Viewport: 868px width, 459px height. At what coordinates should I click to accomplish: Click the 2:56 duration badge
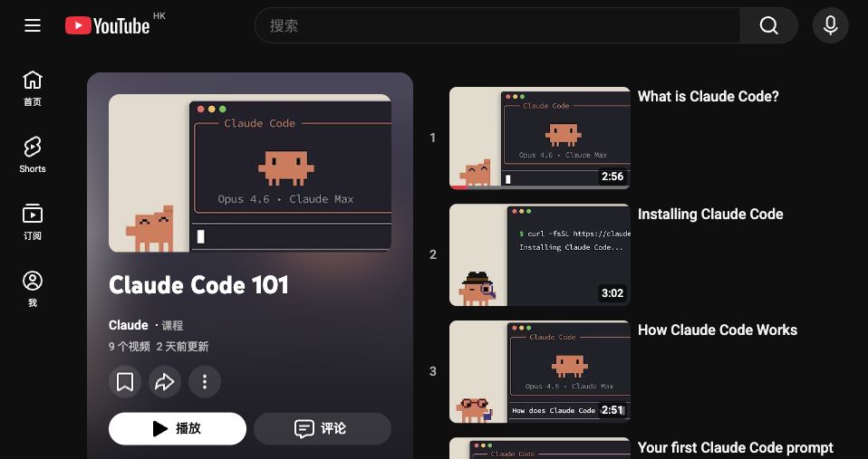click(x=612, y=177)
